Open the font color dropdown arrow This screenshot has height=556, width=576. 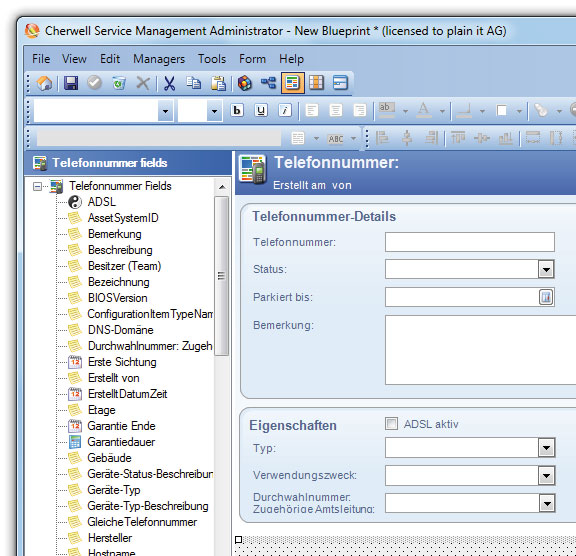pyautogui.click(x=442, y=111)
